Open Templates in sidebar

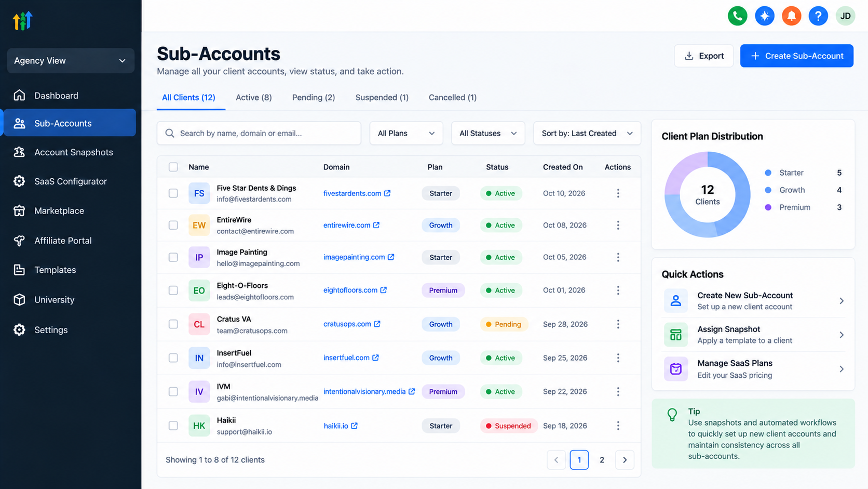click(70, 270)
